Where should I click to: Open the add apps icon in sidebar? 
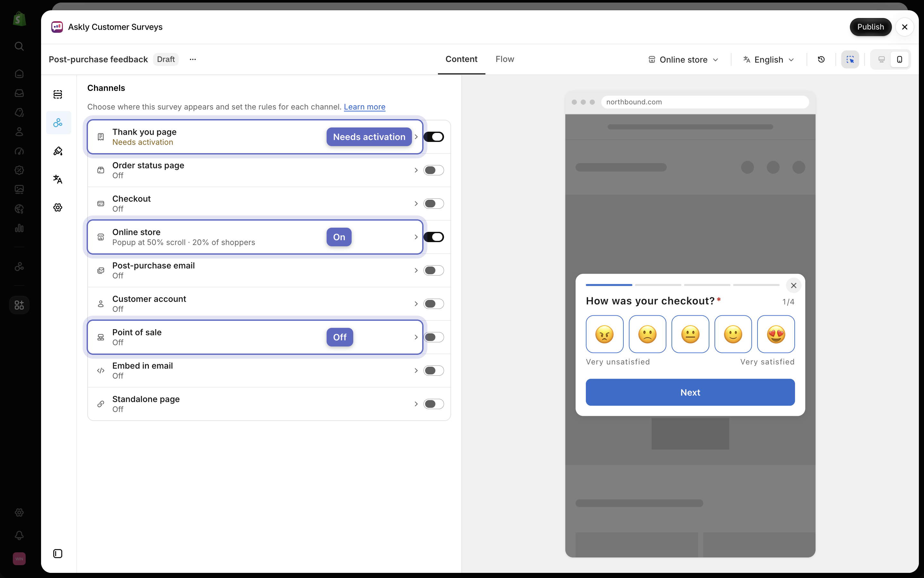19,305
